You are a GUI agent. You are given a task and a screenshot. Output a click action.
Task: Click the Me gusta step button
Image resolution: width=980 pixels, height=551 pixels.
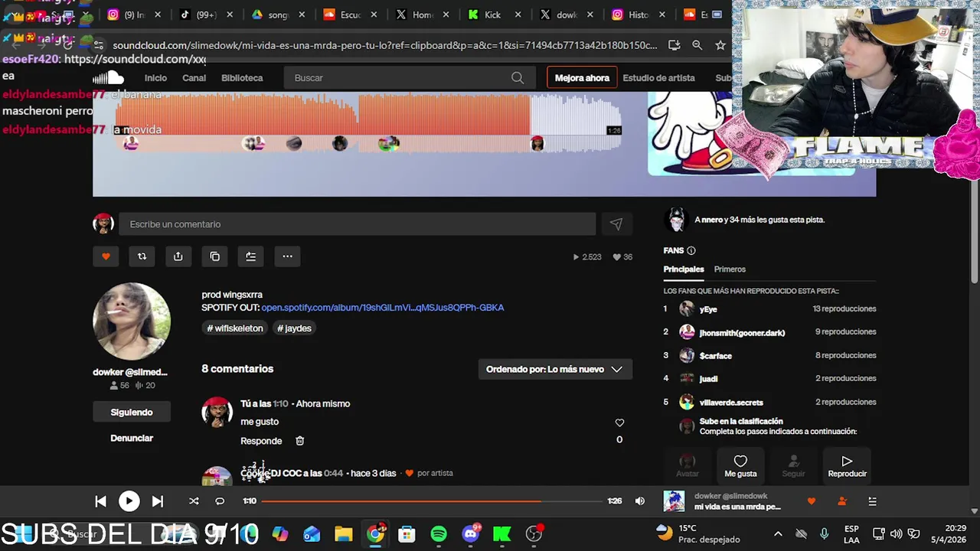click(740, 465)
